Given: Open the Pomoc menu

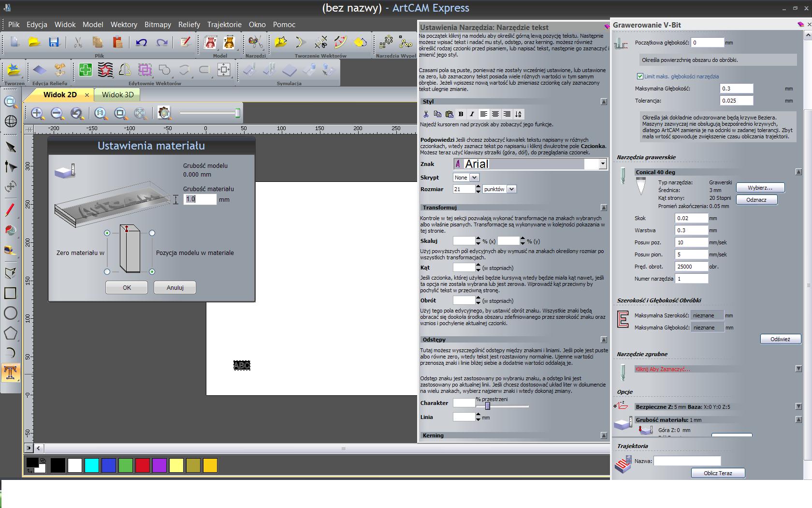Looking at the screenshot, I should (x=284, y=25).
